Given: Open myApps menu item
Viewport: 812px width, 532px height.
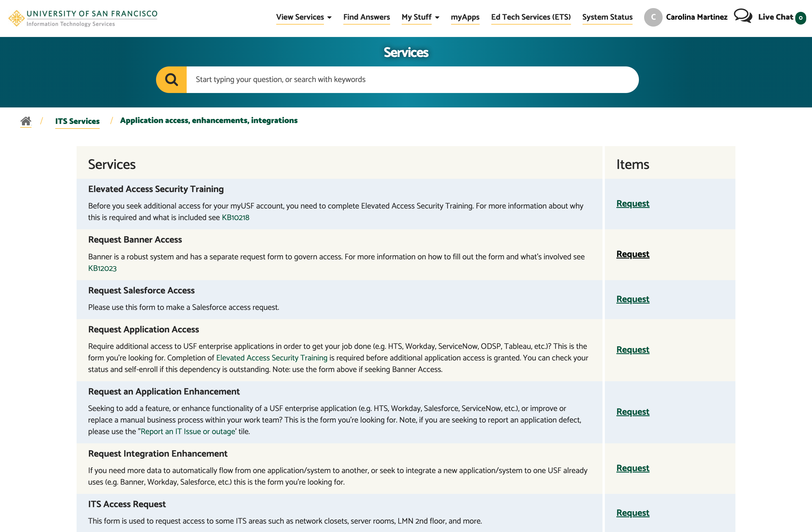Looking at the screenshot, I should (x=465, y=17).
